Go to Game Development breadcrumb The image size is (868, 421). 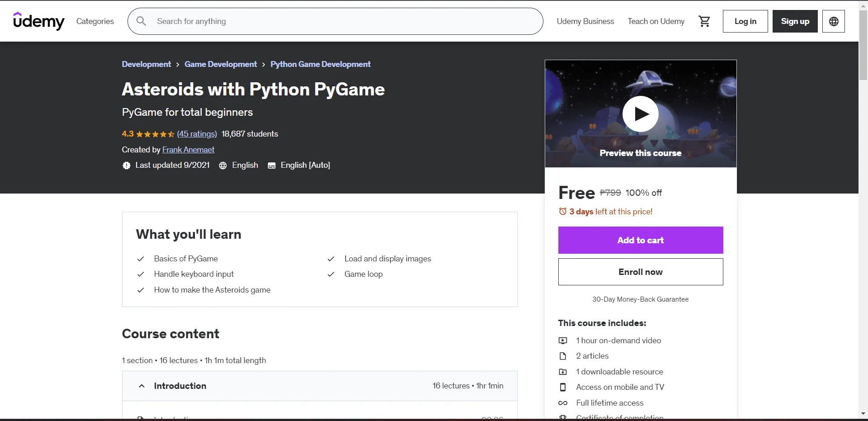[221, 64]
